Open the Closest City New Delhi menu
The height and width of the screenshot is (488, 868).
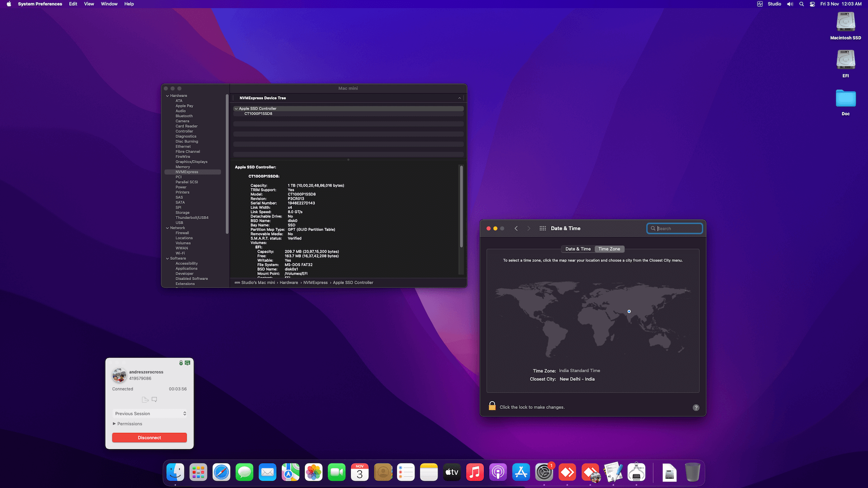(577, 379)
